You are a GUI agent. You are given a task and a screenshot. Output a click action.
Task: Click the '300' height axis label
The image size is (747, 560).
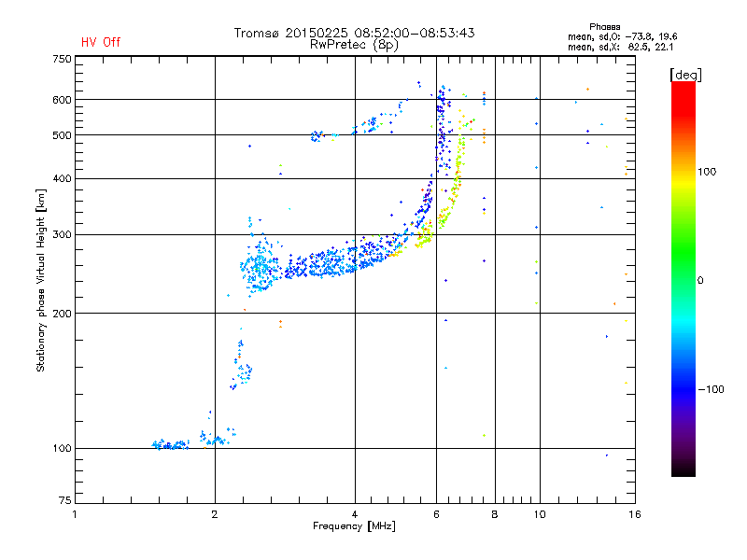click(x=63, y=235)
